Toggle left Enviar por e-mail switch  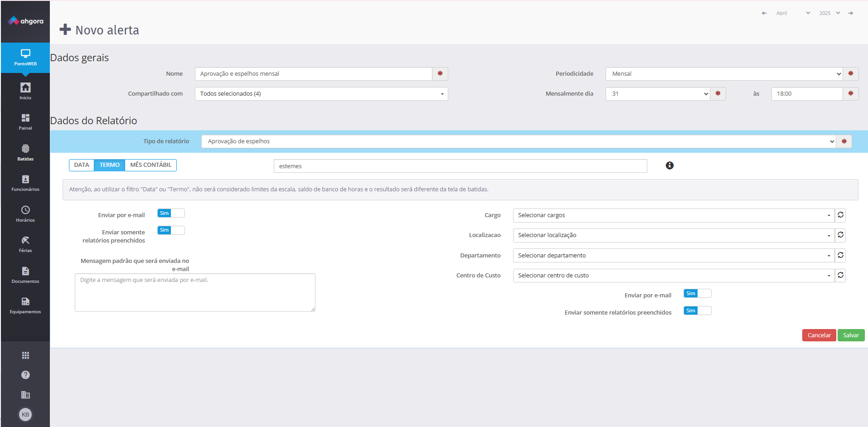[171, 213]
